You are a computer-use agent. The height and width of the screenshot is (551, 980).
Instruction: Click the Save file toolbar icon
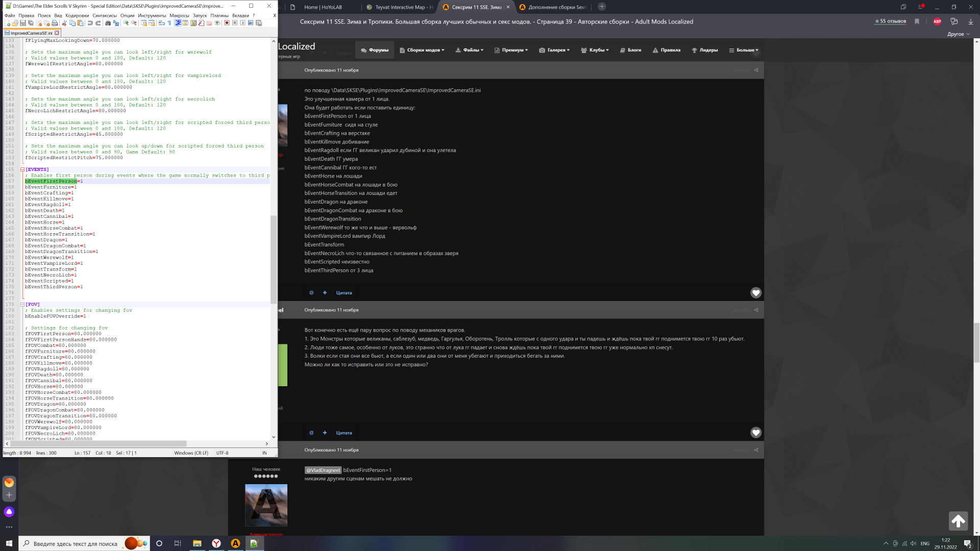click(23, 23)
